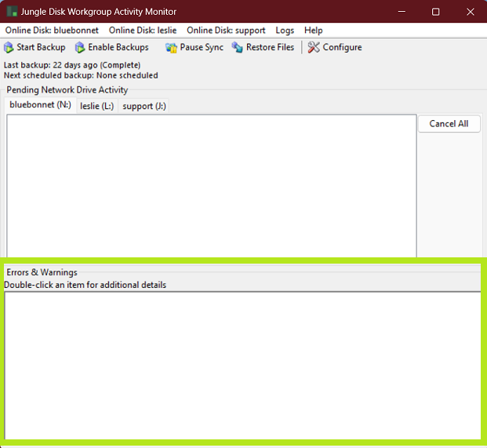This screenshot has width=487, height=448.
Task: Click the 'Last backup: 22 days ago (Complete)' text
Action: tap(72, 65)
